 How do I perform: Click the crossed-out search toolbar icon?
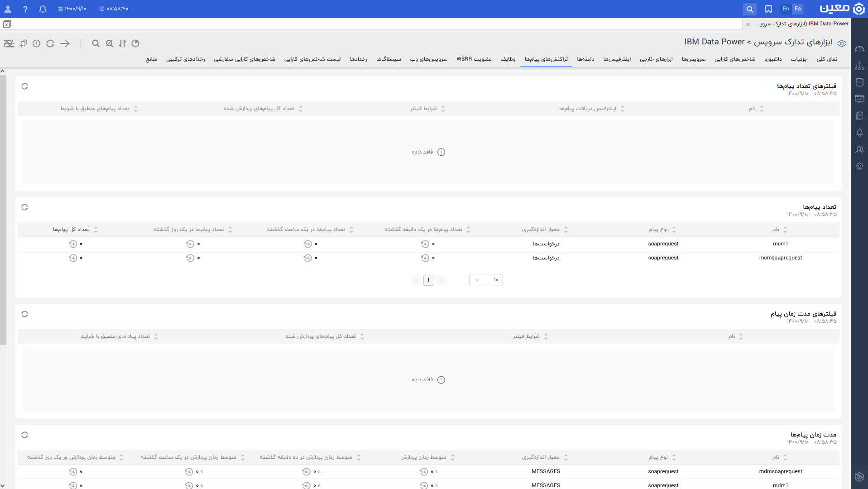point(110,43)
